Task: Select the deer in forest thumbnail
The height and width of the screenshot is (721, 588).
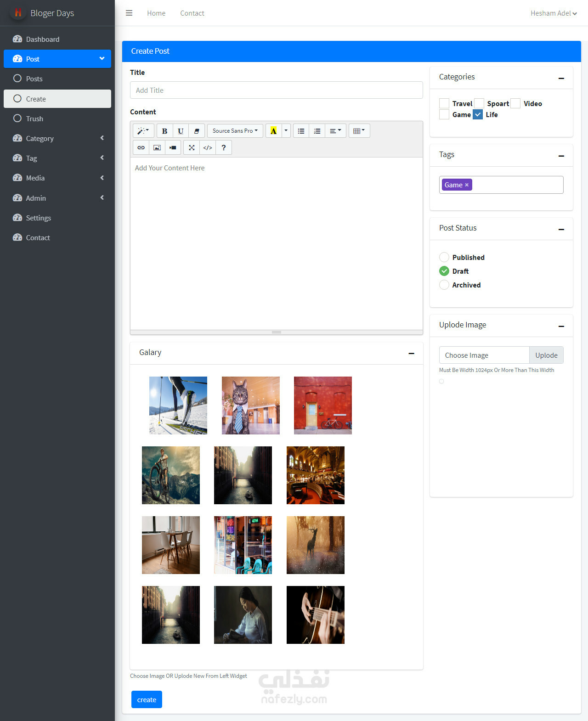Action: click(x=316, y=545)
